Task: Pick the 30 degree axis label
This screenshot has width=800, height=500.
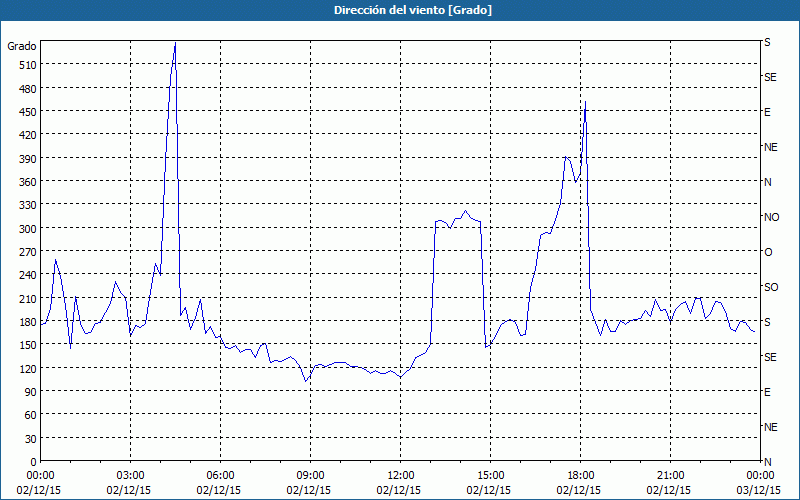Action: [x=31, y=439]
